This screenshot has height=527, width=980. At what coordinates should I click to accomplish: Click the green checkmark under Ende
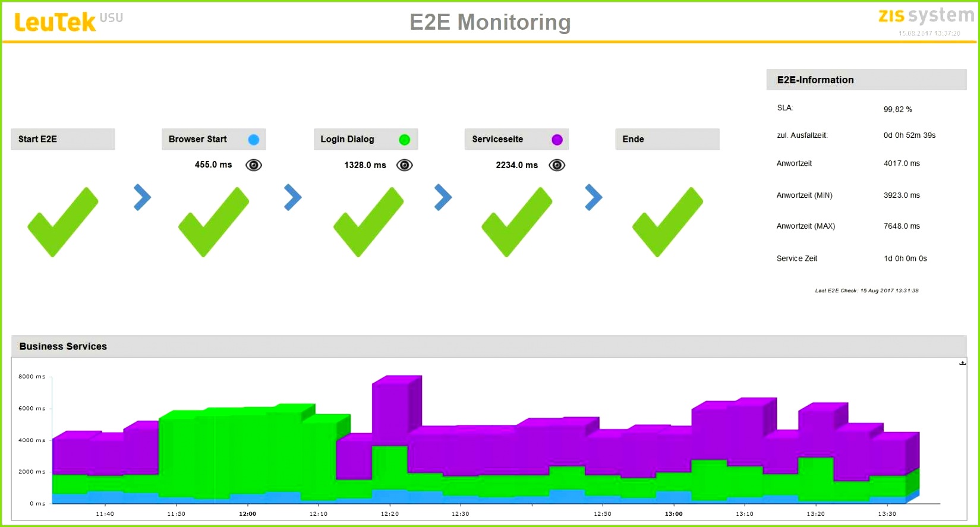668,222
